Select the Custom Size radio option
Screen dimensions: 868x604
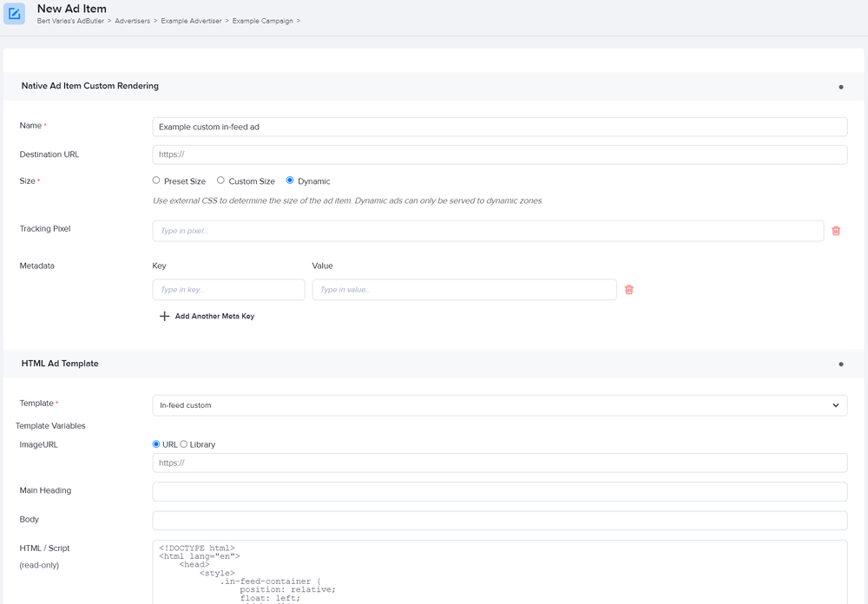pyautogui.click(x=220, y=181)
